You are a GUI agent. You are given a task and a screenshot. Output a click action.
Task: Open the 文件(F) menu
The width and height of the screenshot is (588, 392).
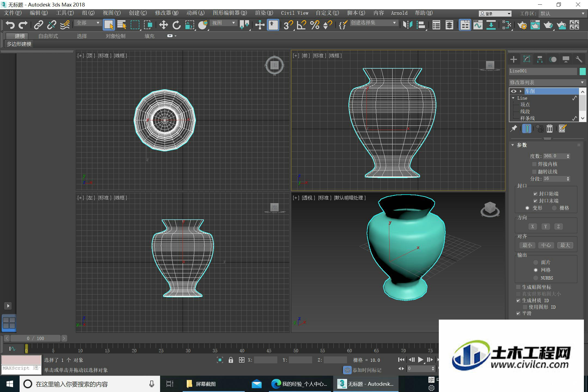13,13
